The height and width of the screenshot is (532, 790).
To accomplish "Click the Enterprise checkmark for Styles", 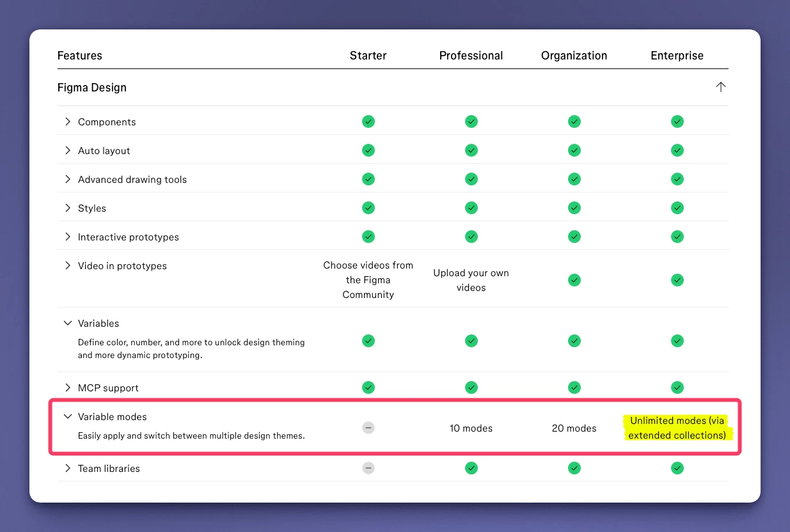I will (677, 208).
